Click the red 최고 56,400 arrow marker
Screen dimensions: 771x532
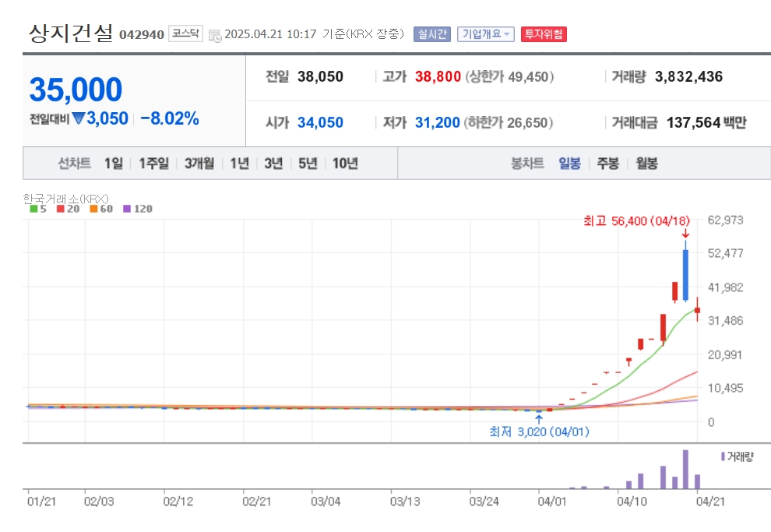point(685,234)
